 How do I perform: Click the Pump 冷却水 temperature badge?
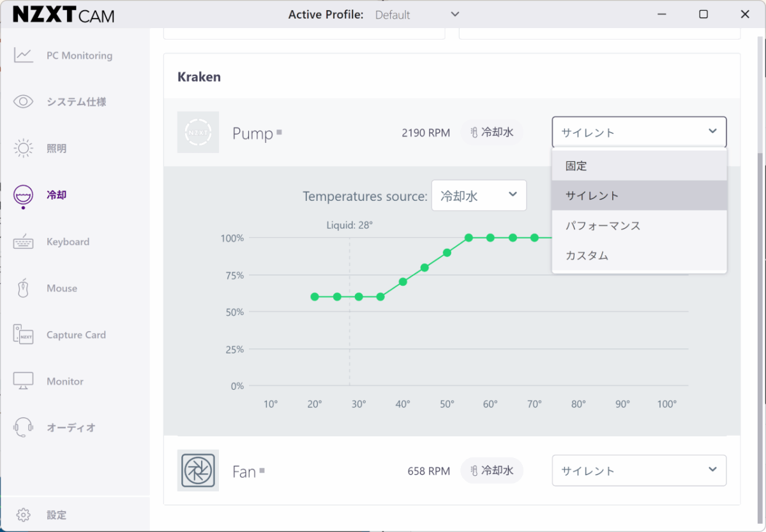(492, 133)
